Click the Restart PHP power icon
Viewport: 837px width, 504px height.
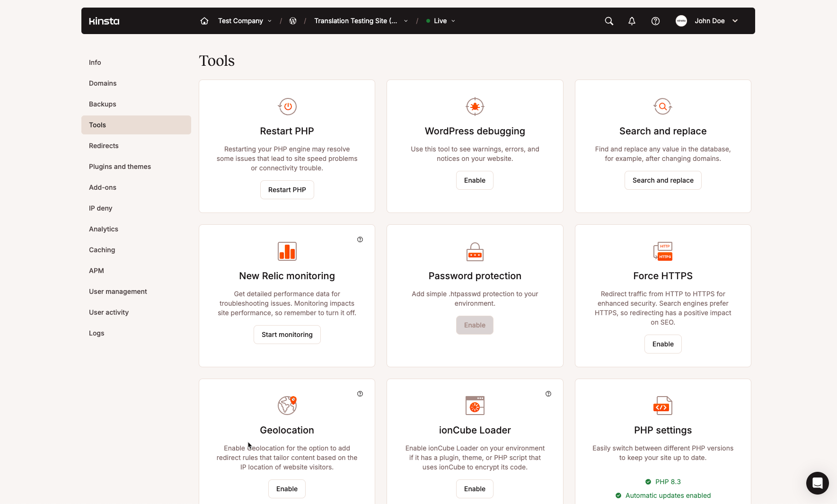pyautogui.click(x=287, y=106)
